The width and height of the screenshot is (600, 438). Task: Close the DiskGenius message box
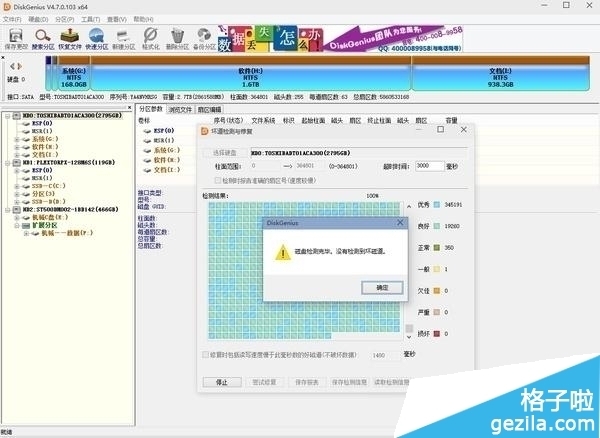(x=400, y=222)
